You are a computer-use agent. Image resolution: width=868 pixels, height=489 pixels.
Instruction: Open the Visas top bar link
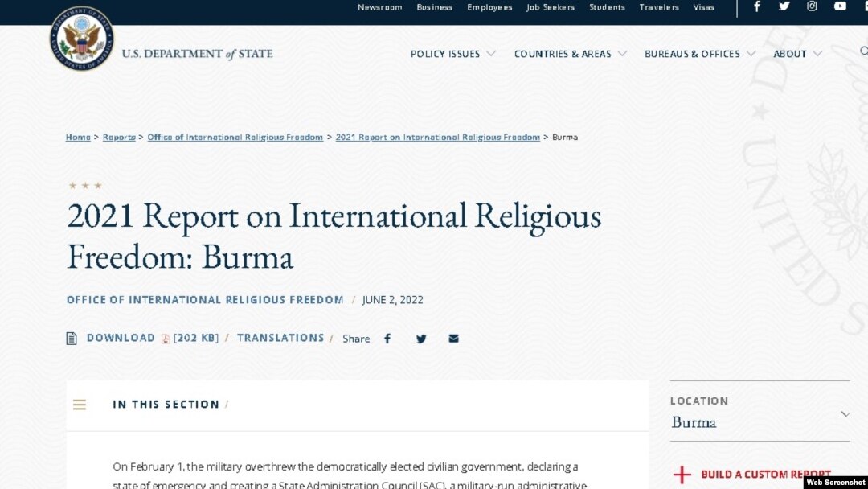[703, 7]
